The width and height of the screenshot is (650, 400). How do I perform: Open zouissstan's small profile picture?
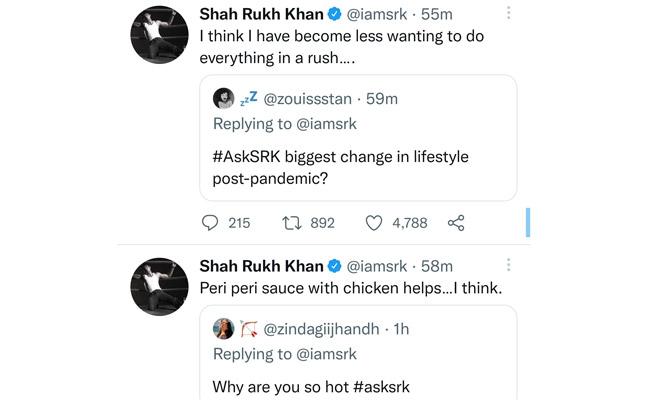pyautogui.click(x=223, y=98)
